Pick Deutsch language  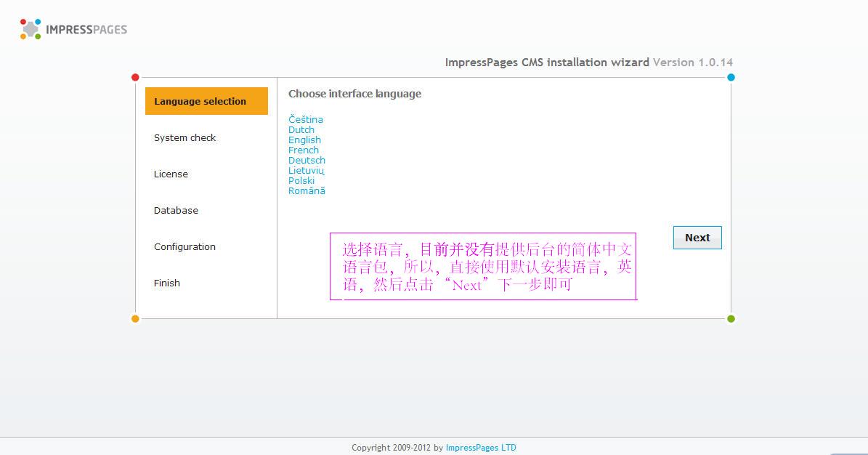coord(307,160)
